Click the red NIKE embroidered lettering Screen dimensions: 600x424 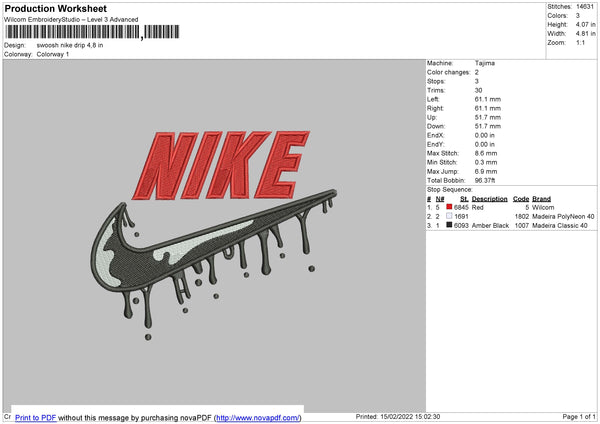click(221, 165)
